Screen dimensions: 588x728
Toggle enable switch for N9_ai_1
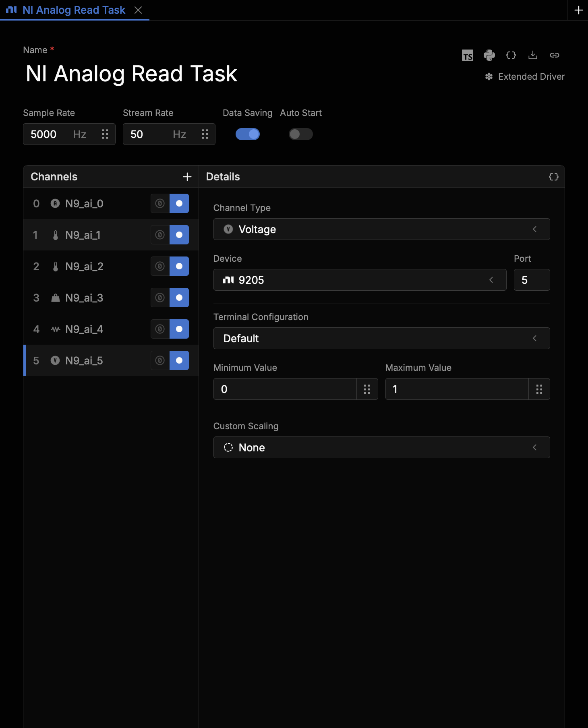point(179,235)
